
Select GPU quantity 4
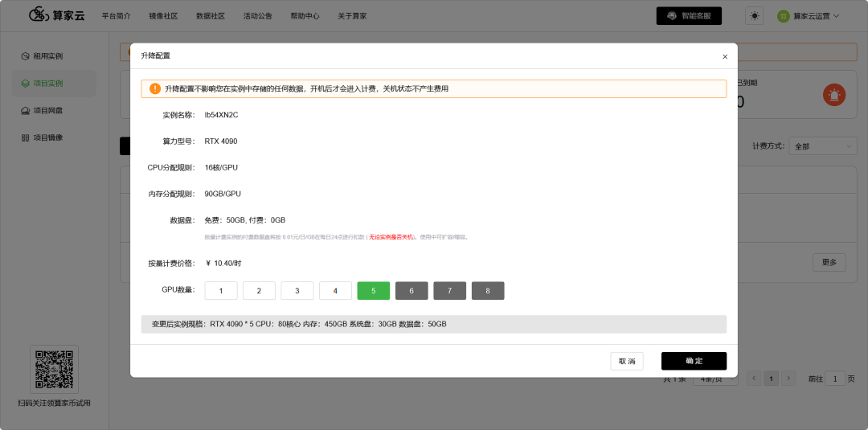335,290
